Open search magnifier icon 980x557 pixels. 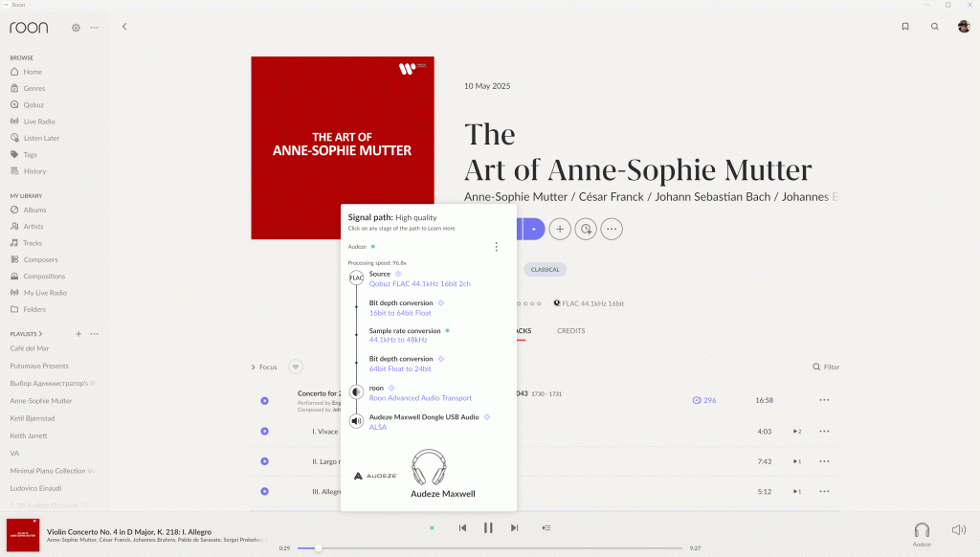tap(934, 27)
